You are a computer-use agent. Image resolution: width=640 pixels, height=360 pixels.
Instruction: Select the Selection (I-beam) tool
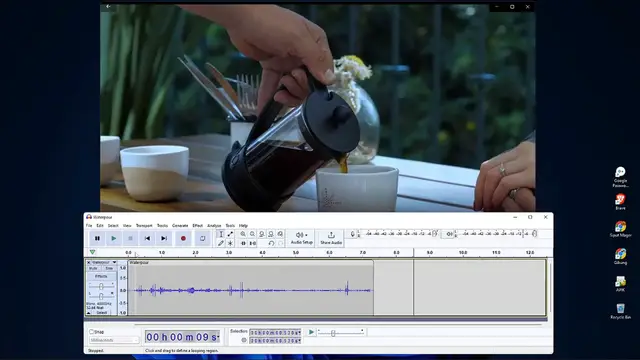221,234
